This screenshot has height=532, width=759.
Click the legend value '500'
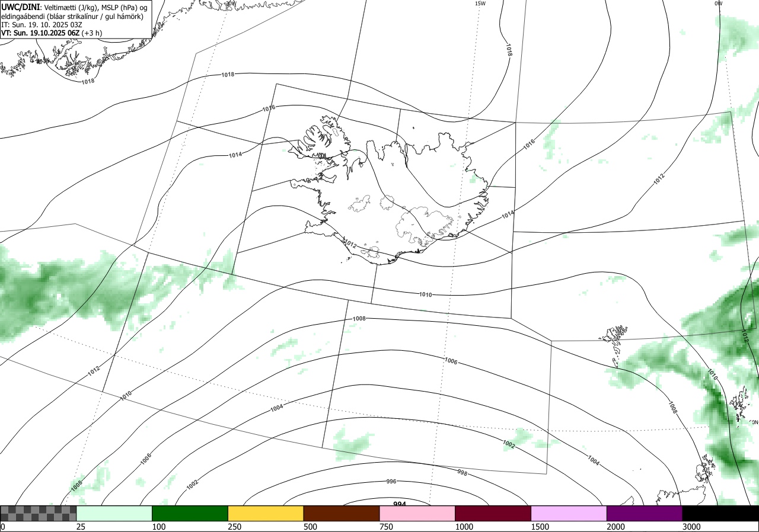(311, 527)
